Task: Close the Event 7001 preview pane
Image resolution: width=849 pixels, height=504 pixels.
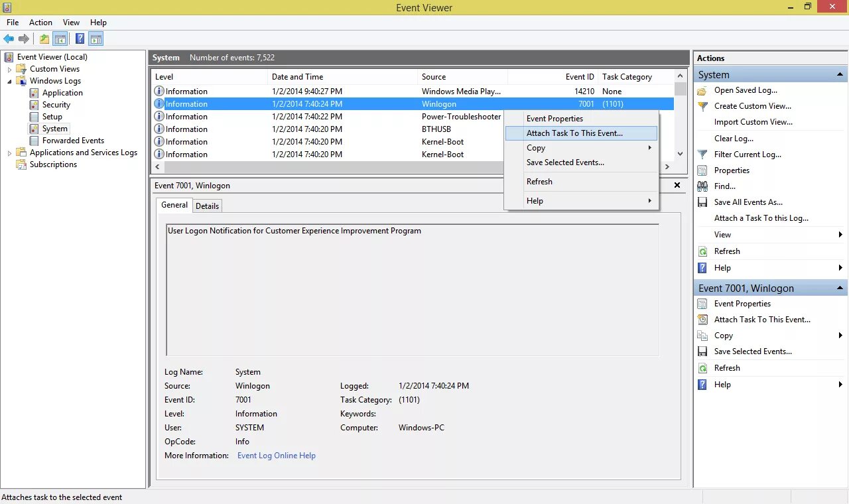Action: pos(677,186)
